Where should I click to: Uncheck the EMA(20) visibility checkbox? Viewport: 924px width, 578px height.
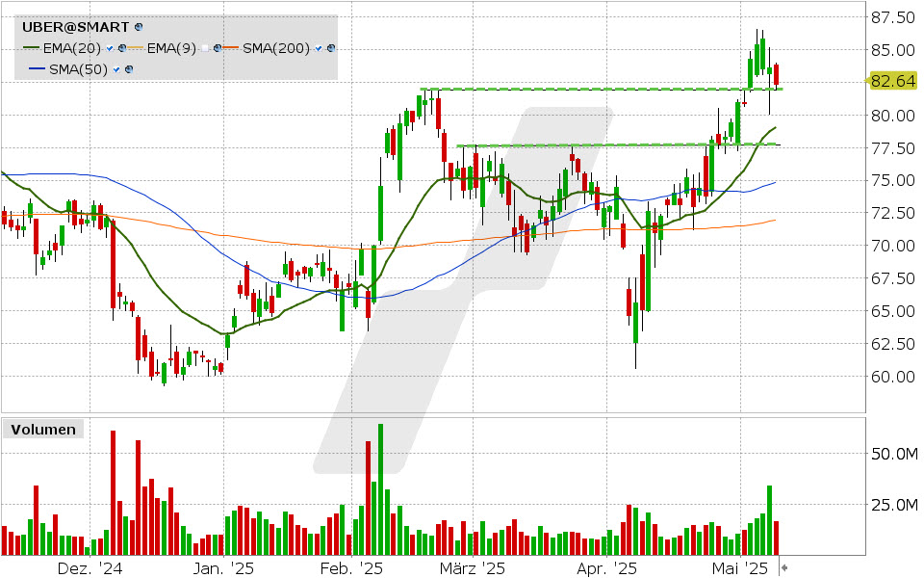[x=110, y=48]
